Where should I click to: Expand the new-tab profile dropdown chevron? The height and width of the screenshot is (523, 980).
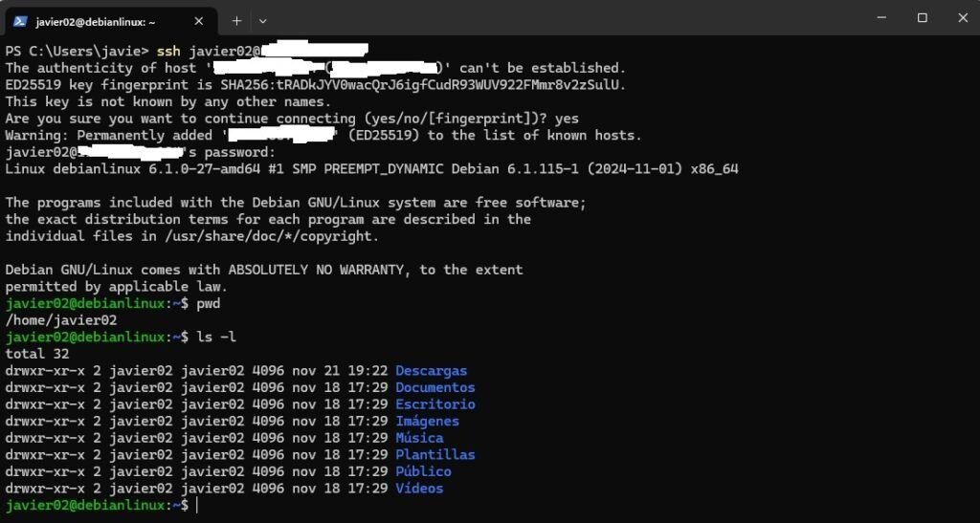[x=262, y=21]
